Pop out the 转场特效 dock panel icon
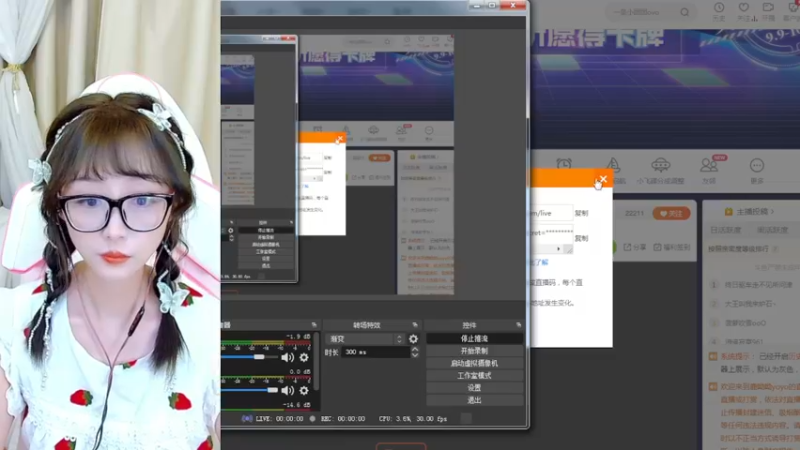 coord(414,325)
